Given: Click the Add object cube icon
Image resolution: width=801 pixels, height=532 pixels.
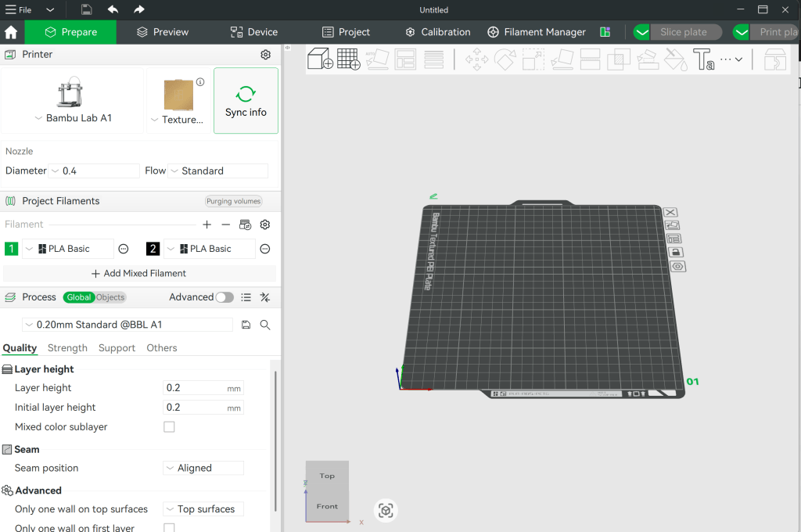Looking at the screenshot, I should coord(321,59).
